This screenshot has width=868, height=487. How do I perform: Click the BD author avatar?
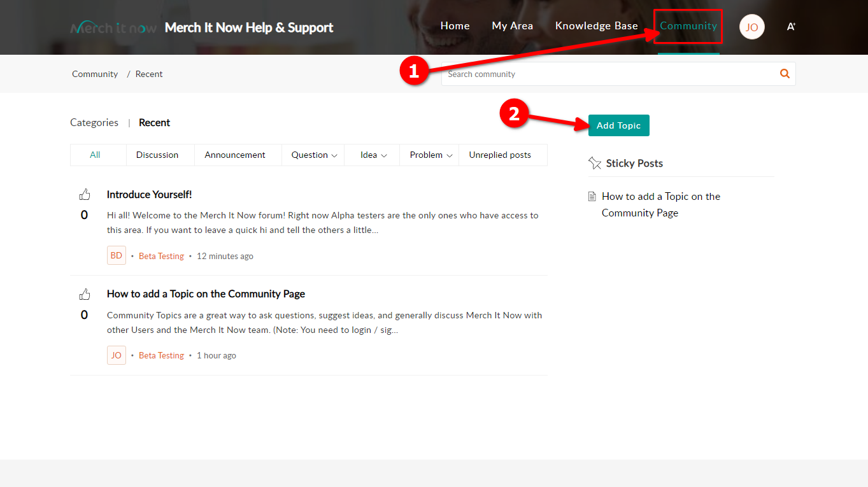coord(117,255)
